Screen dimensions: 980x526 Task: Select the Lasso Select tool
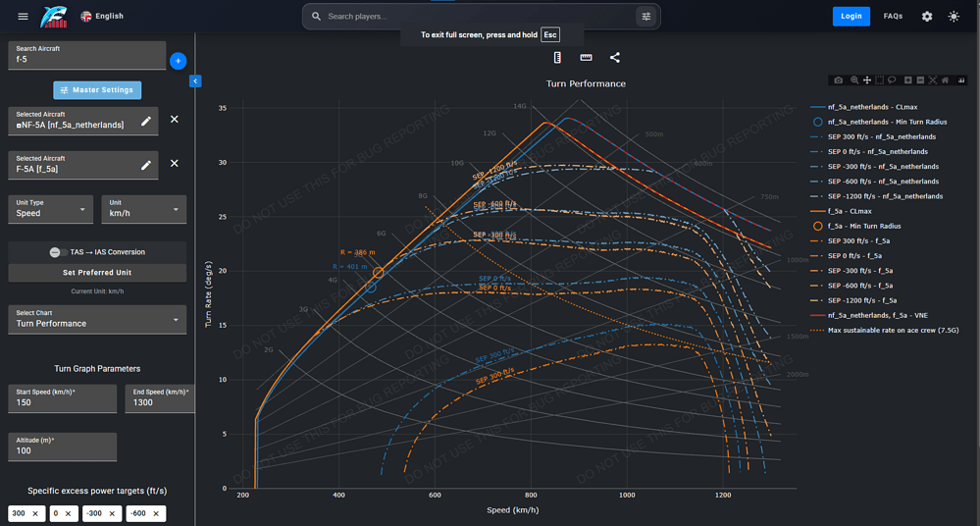892,80
